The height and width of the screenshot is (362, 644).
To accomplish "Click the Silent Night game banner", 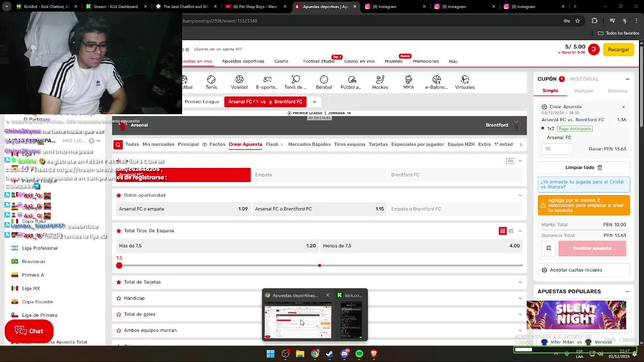I will coord(577,315).
